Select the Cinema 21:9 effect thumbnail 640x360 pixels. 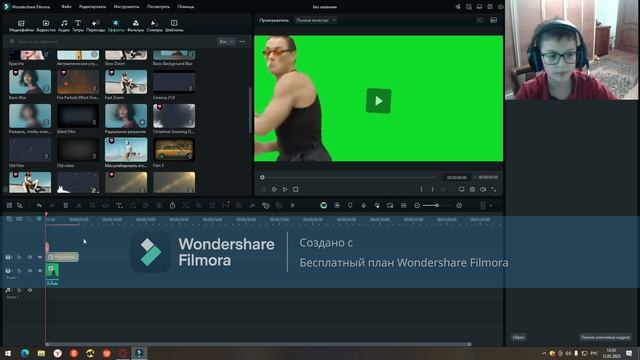pyautogui.click(x=174, y=82)
